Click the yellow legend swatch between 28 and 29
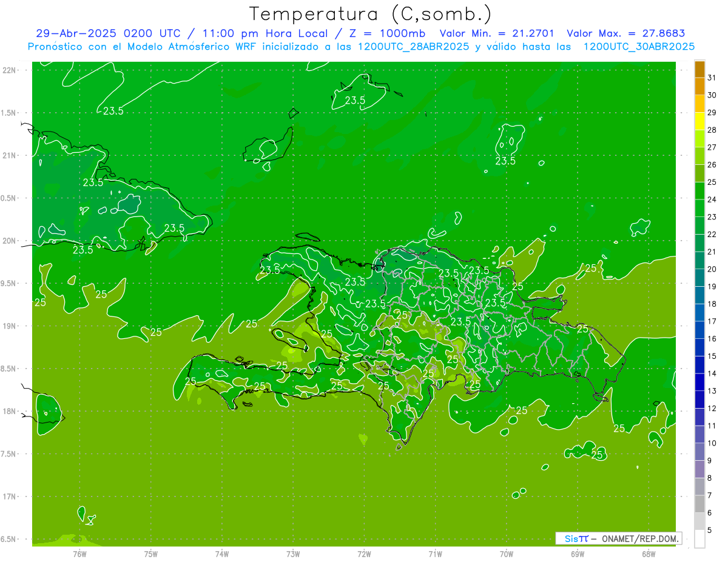The image size is (728, 562). pyautogui.click(x=699, y=121)
